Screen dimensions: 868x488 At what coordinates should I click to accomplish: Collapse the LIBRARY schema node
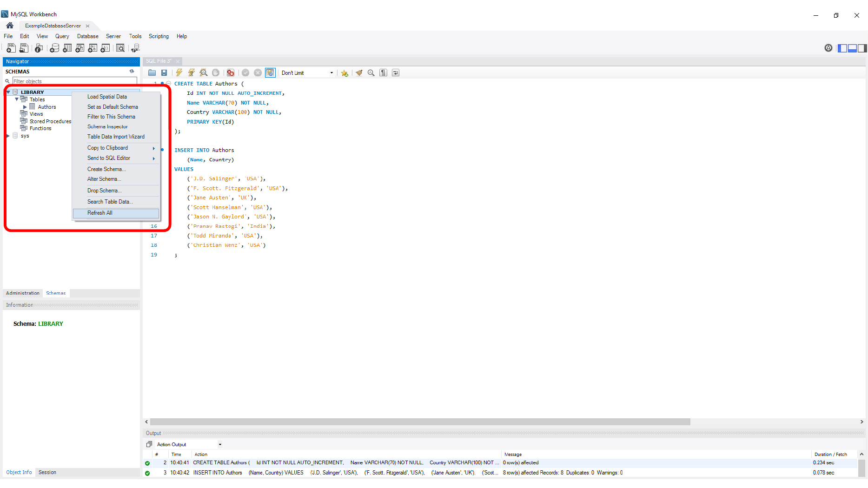point(8,92)
